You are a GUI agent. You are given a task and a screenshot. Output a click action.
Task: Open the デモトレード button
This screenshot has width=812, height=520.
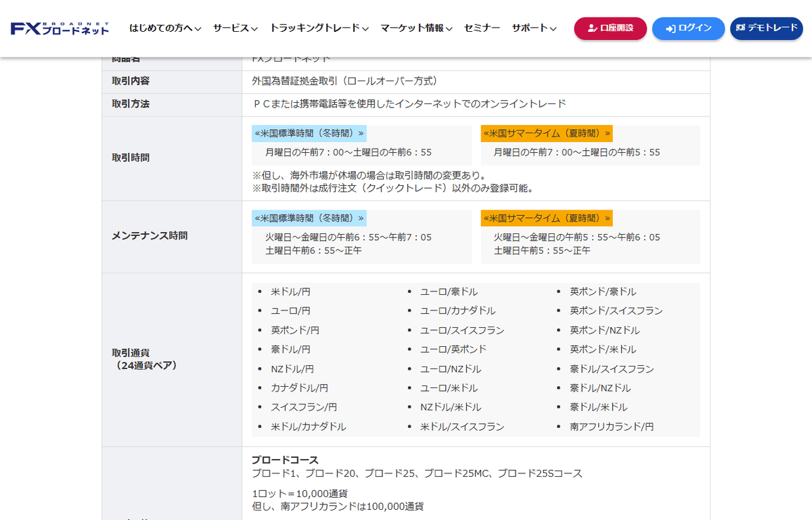766,28
